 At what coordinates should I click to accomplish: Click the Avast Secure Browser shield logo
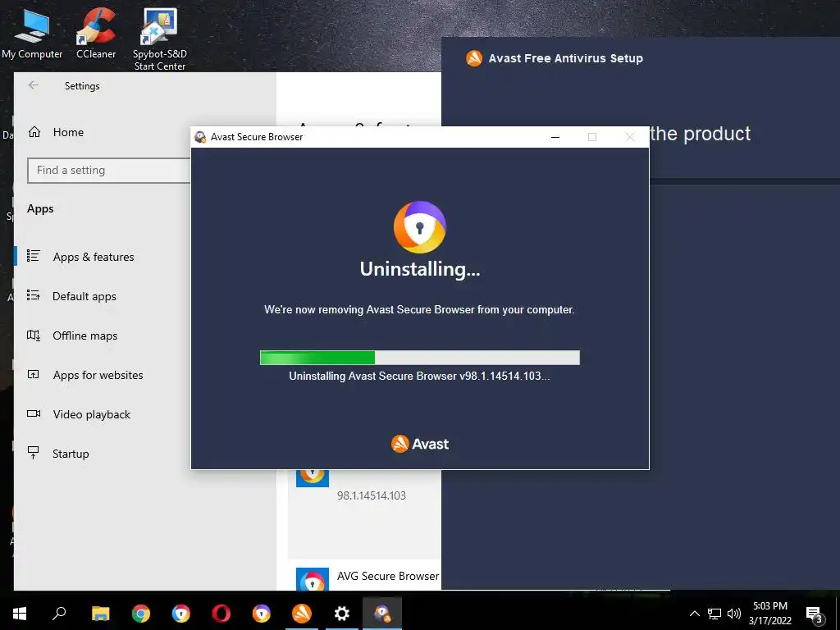pos(419,227)
